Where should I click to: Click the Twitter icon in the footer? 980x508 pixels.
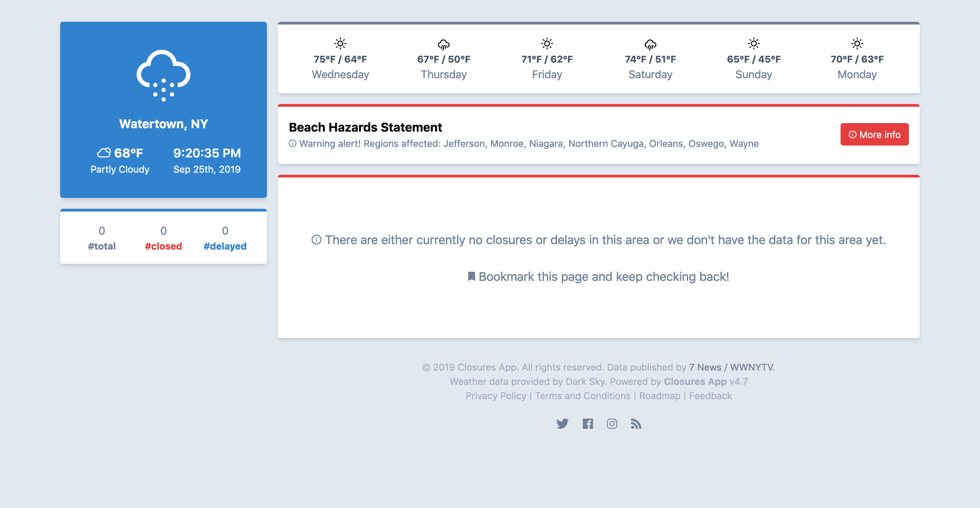pyautogui.click(x=563, y=424)
